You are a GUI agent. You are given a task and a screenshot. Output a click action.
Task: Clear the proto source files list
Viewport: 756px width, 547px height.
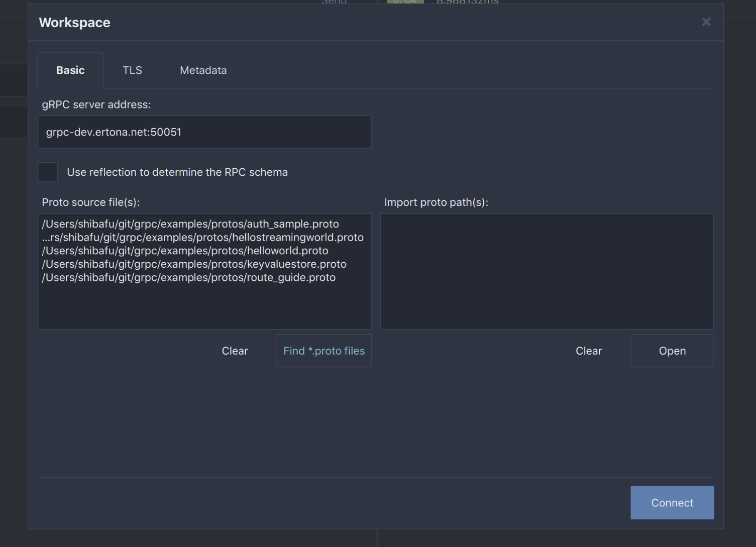tap(235, 351)
